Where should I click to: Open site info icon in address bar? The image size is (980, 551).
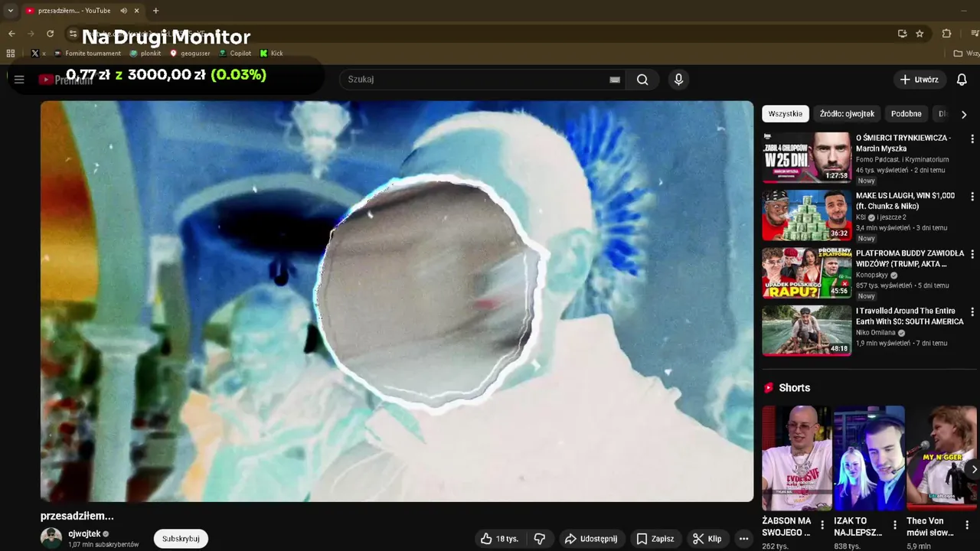(73, 34)
